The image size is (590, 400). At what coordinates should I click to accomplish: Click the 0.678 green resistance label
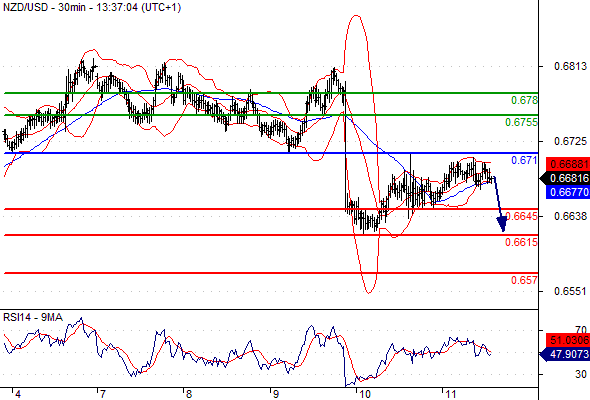click(x=524, y=100)
